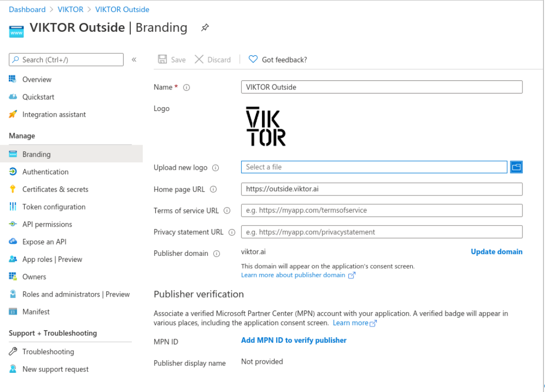
Task: Click the sidebar Search box
Action: point(66,60)
